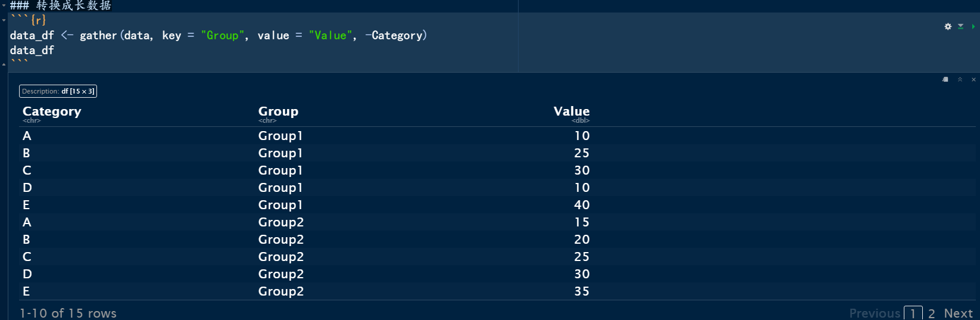Click the Category column header
Image resolution: width=980 pixels, height=320 pixels.
coord(52,111)
